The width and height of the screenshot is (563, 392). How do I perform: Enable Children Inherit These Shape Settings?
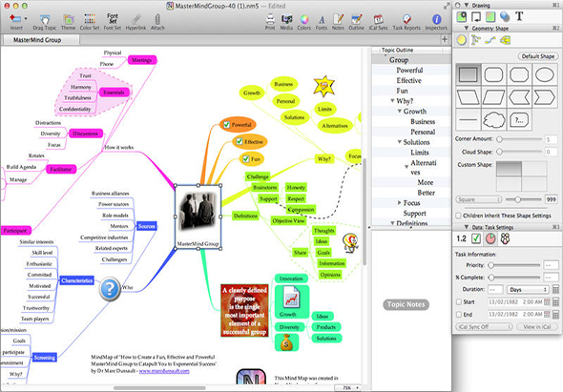coord(459,216)
